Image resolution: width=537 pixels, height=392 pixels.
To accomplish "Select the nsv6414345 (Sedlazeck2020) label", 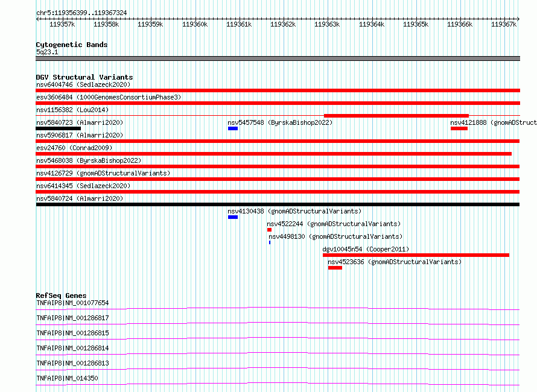I will [x=83, y=186].
